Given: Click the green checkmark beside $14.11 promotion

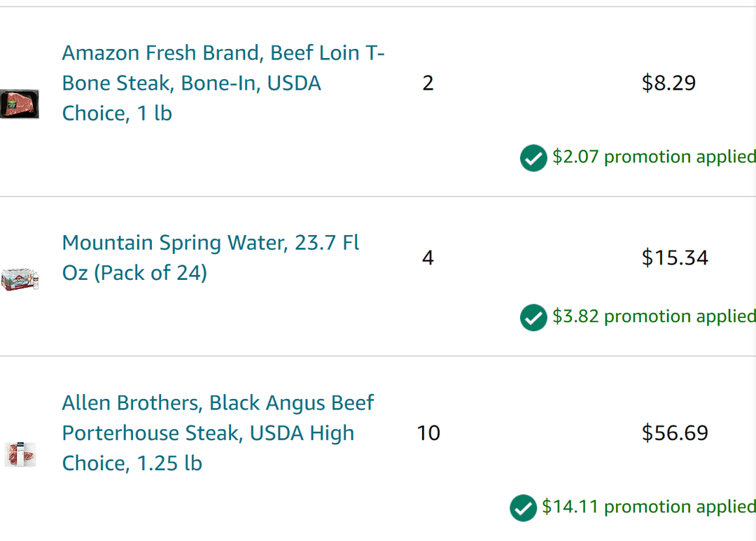Looking at the screenshot, I should (523, 507).
